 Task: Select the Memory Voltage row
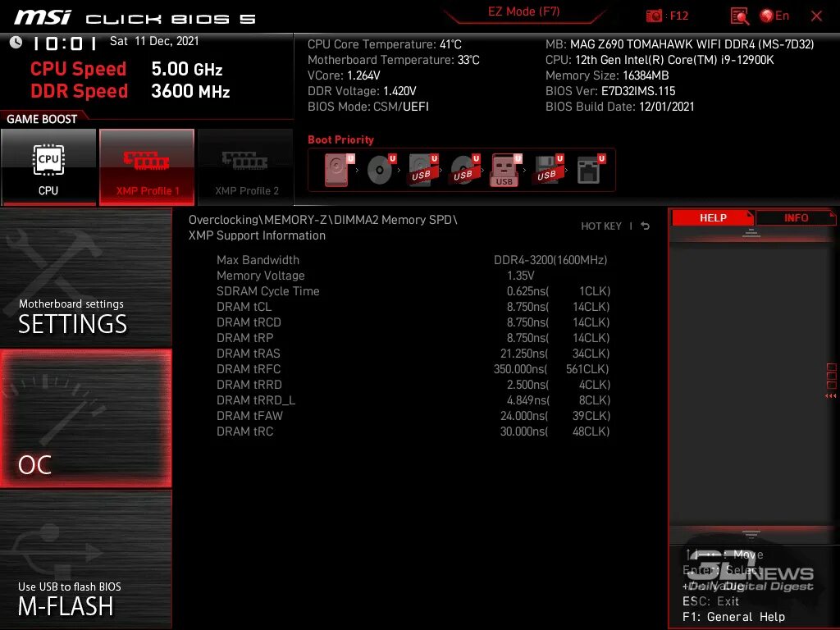pyautogui.click(x=413, y=276)
